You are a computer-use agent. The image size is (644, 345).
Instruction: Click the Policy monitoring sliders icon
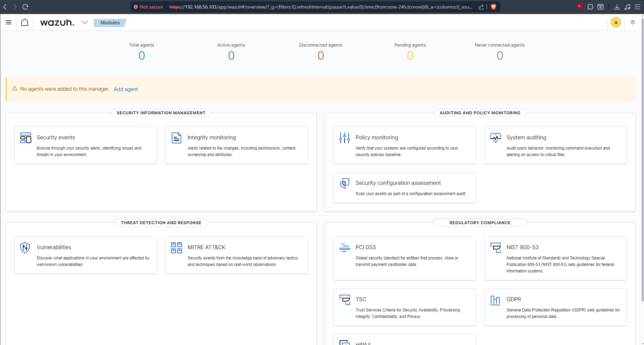click(x=344, y=138)
